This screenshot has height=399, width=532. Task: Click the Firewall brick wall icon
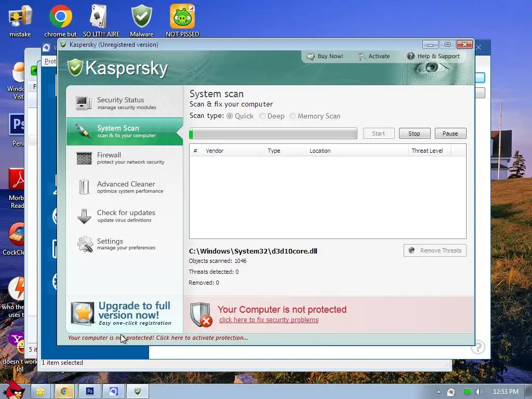click(x=84, y=158)
